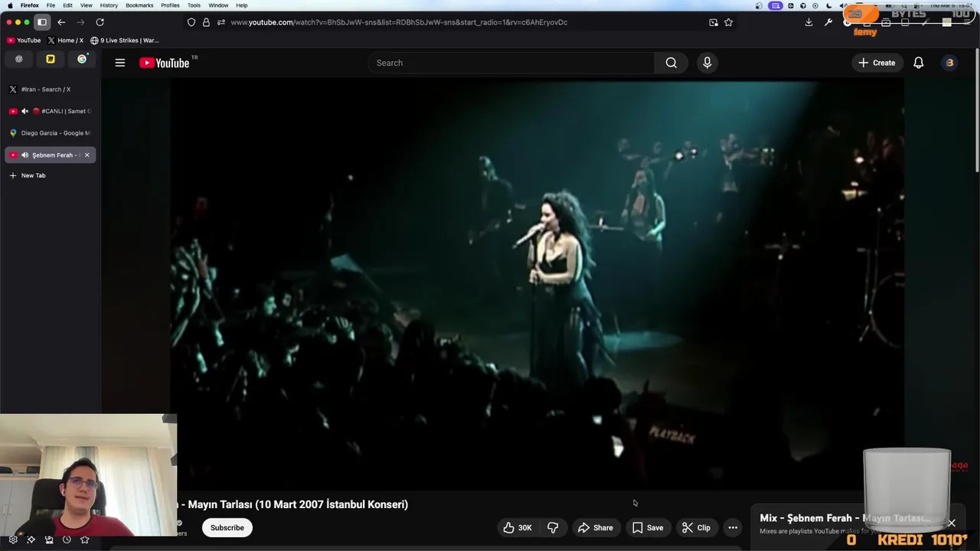980x551 pixels.
Task: Open the sidebar history clock icon
Action: coord(67,540)
